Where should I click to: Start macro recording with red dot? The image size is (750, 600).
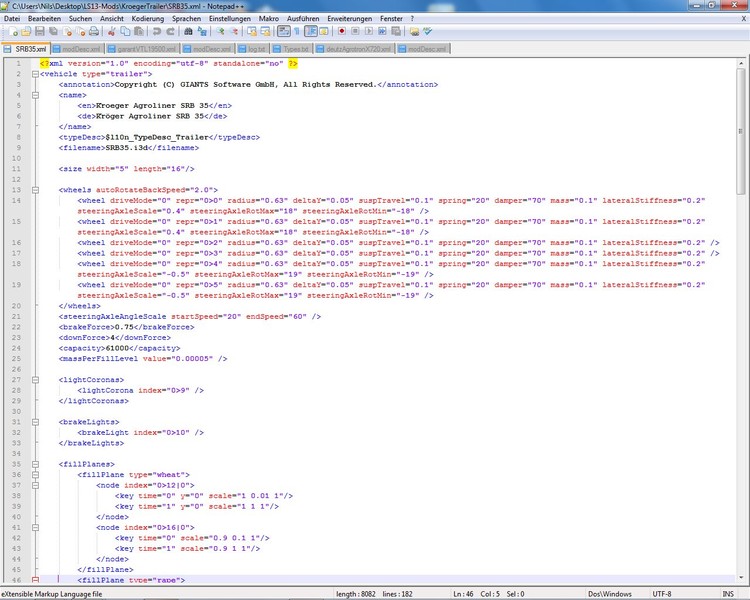342,32
